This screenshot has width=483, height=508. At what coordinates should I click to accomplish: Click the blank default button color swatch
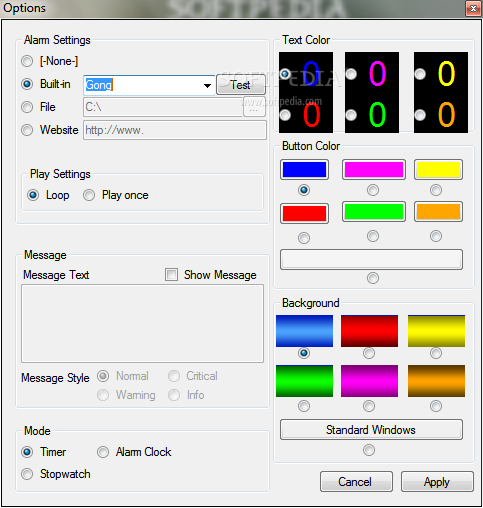click(x=371, y=259)
